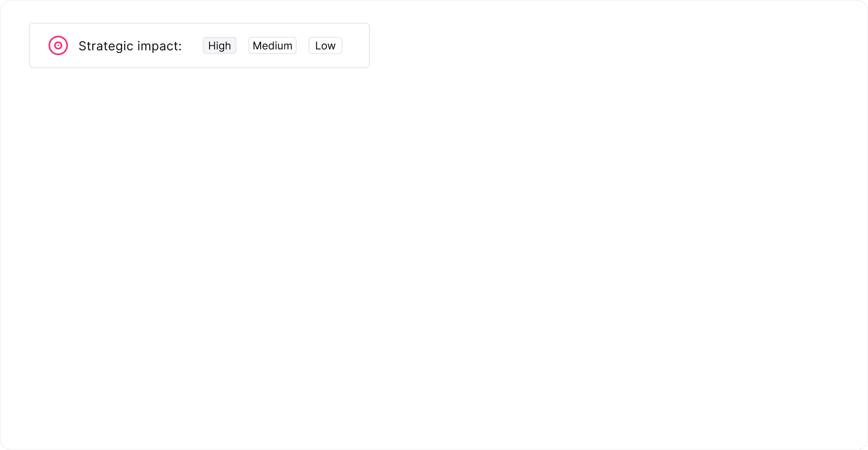Toggle the Low rating pill
The width and height of the screenshot is (868, 450).
coord(325,45)
